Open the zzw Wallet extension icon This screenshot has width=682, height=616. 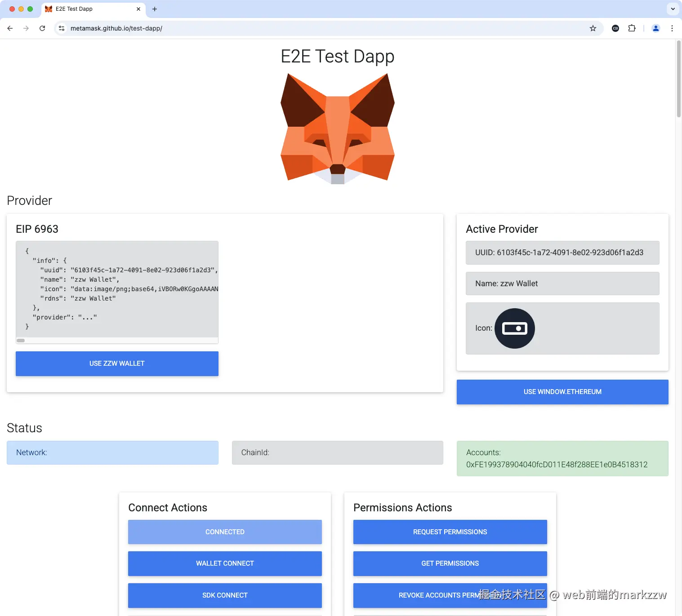click(x=615, y=28)
